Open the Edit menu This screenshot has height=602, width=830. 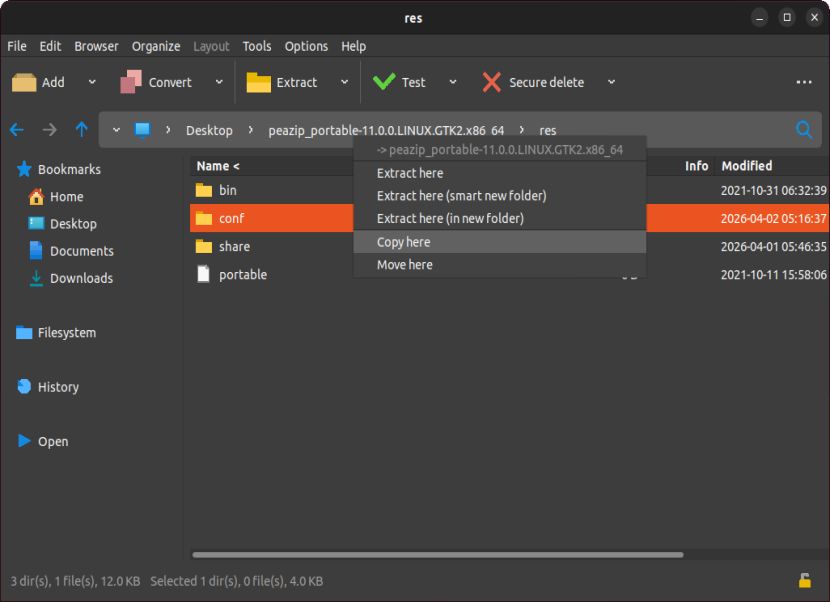click(50, 47)
